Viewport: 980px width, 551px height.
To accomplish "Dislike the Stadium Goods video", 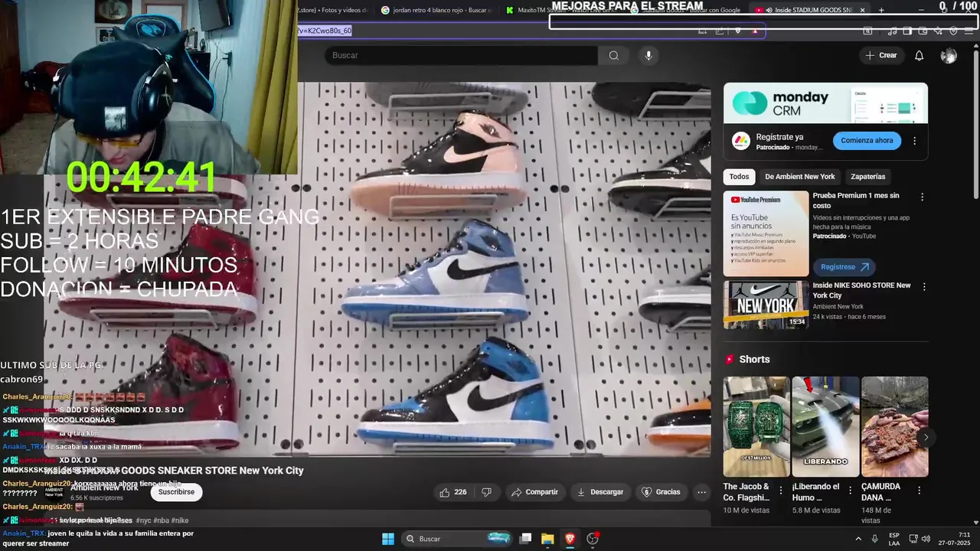I will pyautogui.click(x=486, y=492).
